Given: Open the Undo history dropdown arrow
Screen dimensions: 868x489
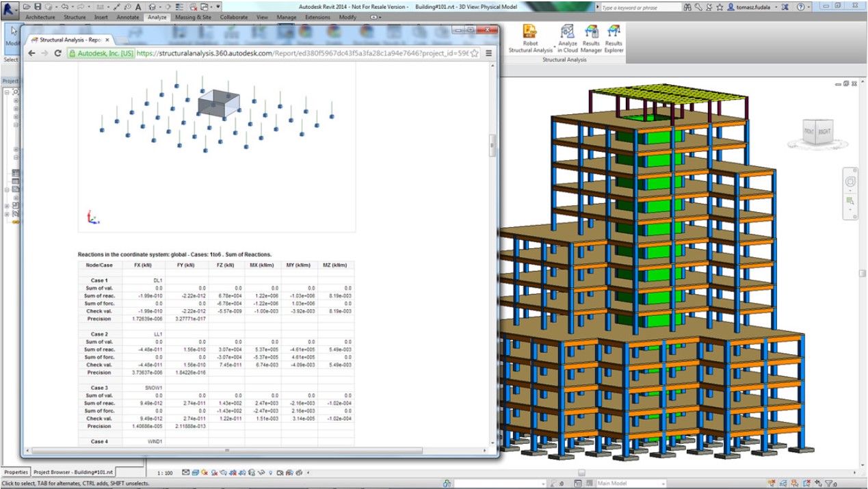Looking at the screenshot, I should pos(73,7).
